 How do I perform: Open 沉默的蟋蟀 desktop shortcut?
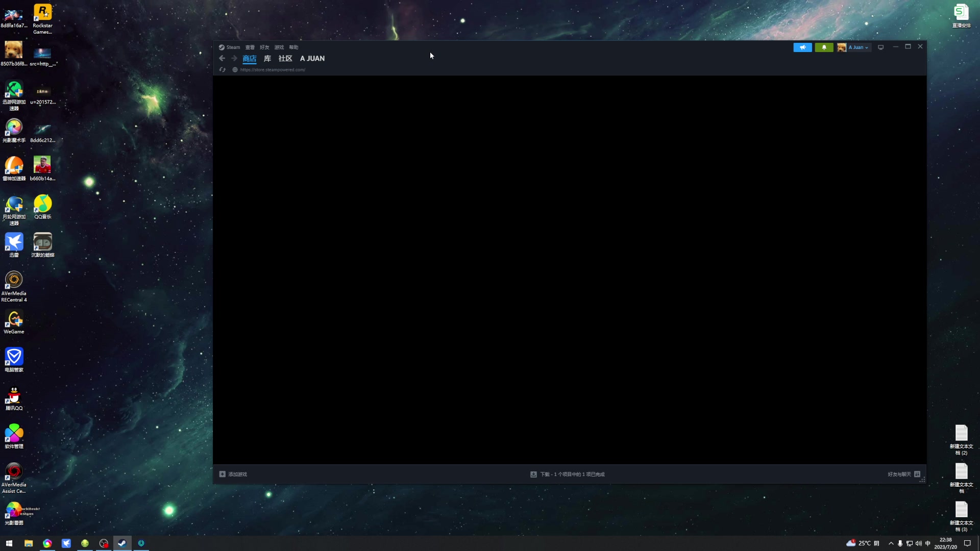click(x=42, y=245)
